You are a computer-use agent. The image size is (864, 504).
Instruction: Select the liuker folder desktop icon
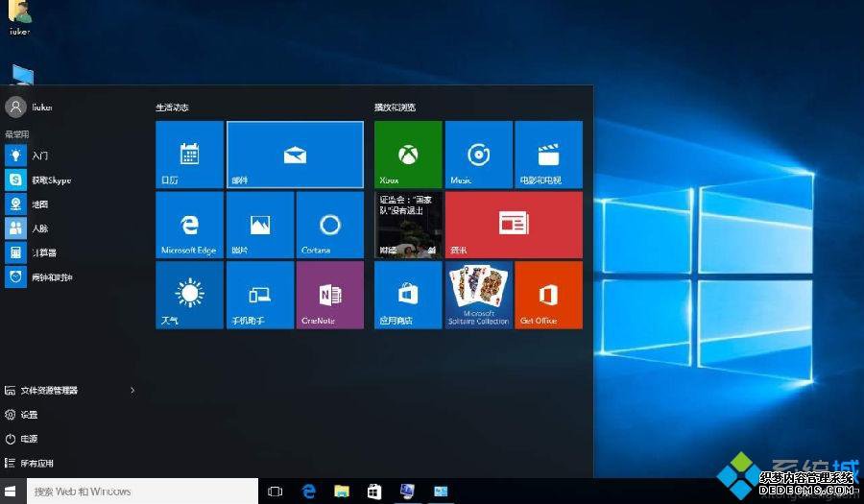click(x=20, y=18)
